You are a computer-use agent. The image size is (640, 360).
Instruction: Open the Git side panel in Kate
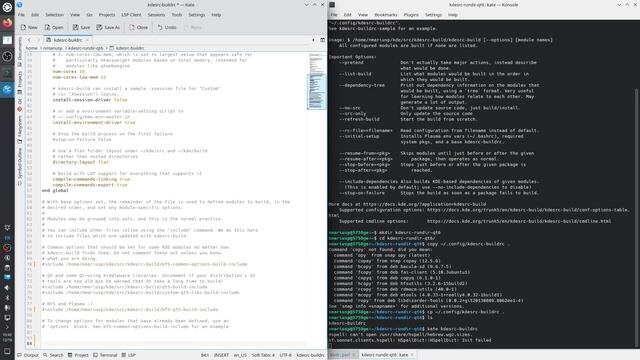pyautogui.click(x=20, y=105)
